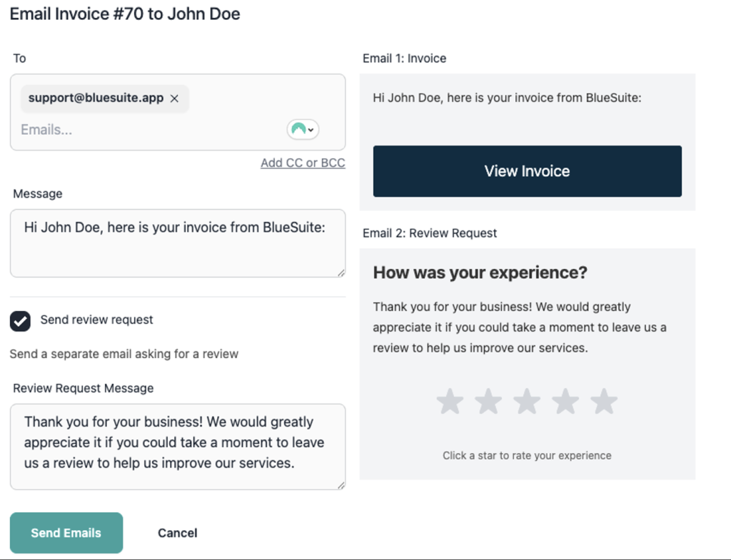Click the View Invoice preview button
The image size is (731, 560).
click(528, 171)
